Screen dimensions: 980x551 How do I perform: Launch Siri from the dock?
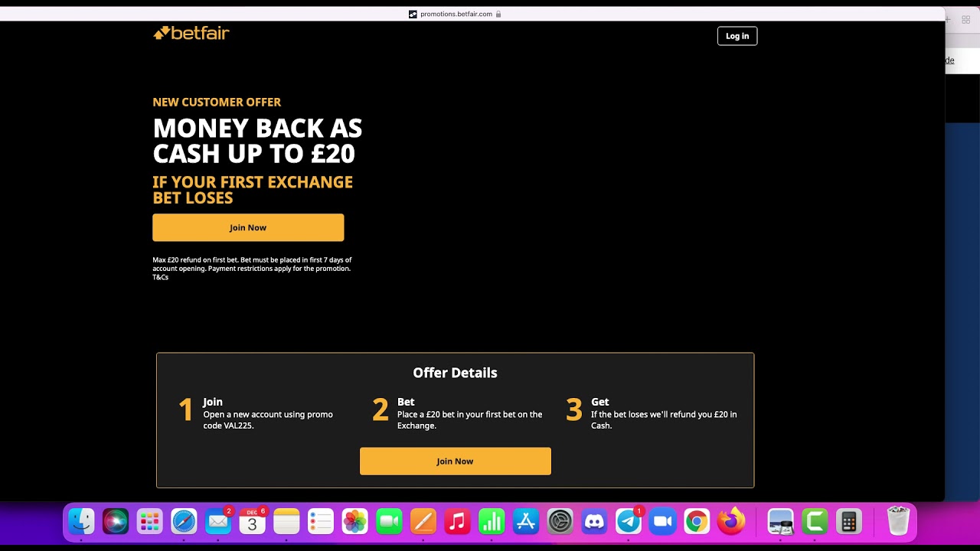pos(116,522)
